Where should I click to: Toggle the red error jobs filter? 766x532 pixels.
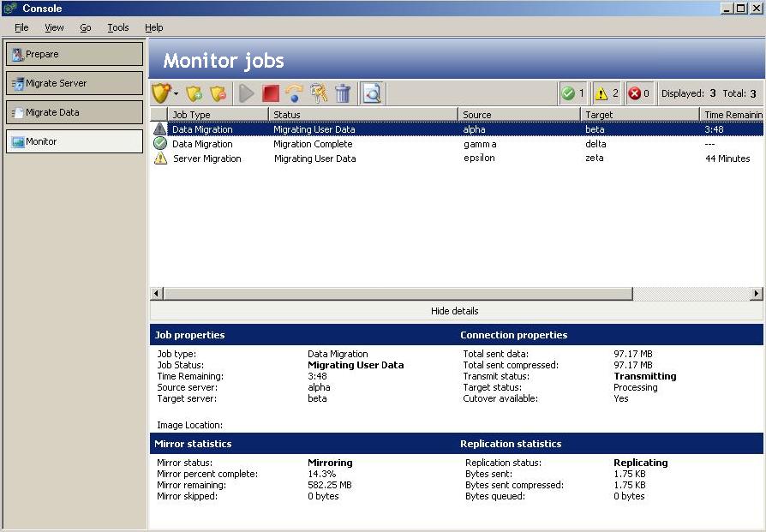coord(639,93)
